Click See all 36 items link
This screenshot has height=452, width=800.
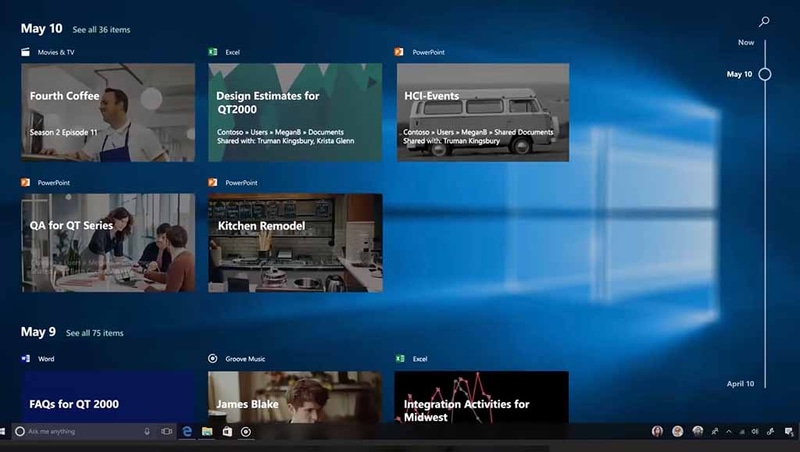pos(101,30)
